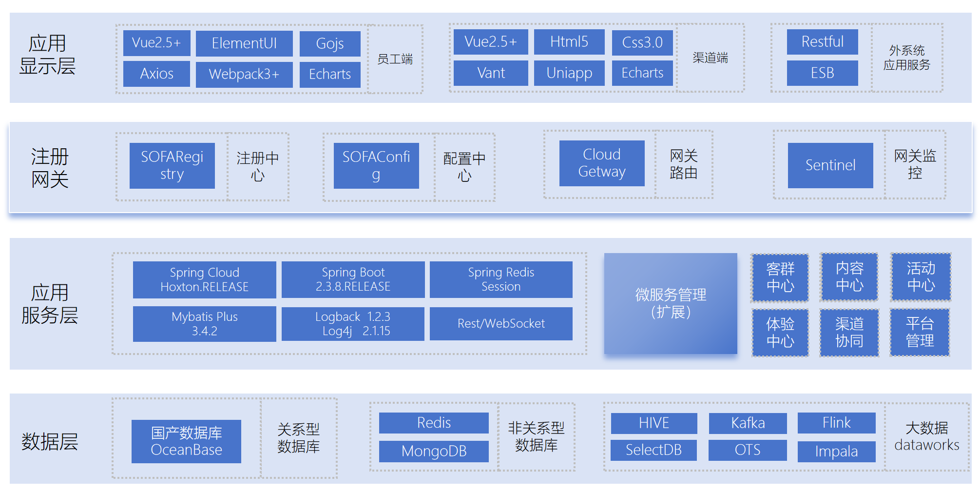Click the Rest/WebSocket block

tap(501, 323)
